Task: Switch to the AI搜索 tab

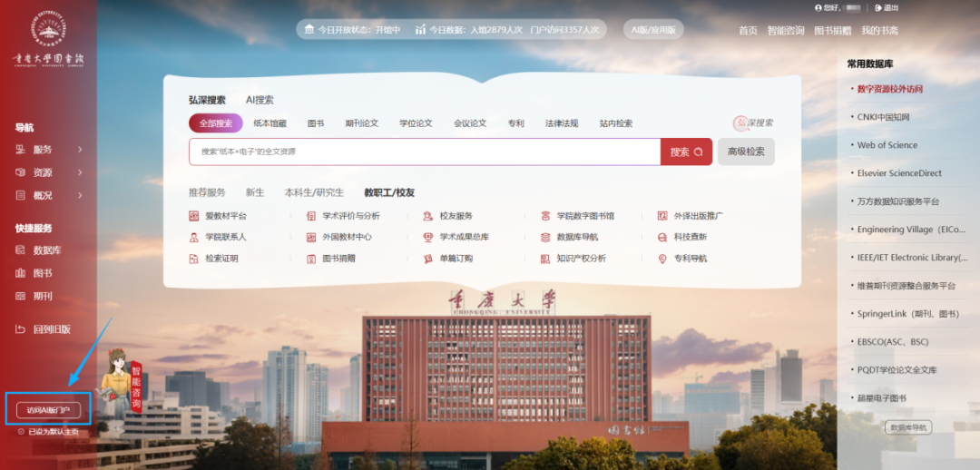Action: [x=260, y=100]
